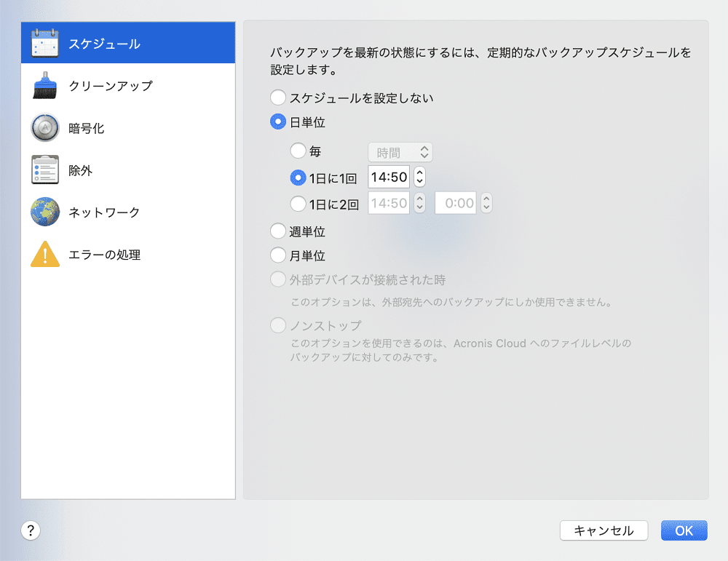Image resolution: width=728 pixels, height=561 pixels.
Task: Click the clipboard Exclusions icon
Action: coord(45,170)
